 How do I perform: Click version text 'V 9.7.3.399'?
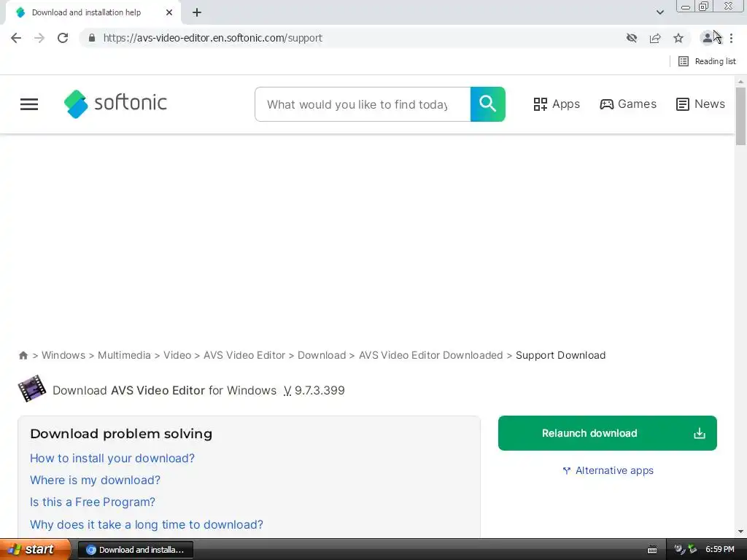[314, 391]
